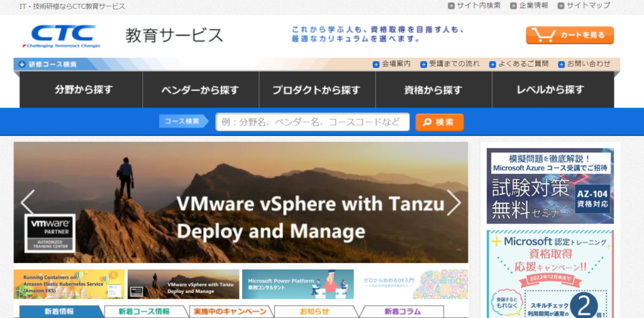The height and width of the screenshot is (318, 644).
Task: Select ベンダーから探す menu
Action: tap(201, 89)
